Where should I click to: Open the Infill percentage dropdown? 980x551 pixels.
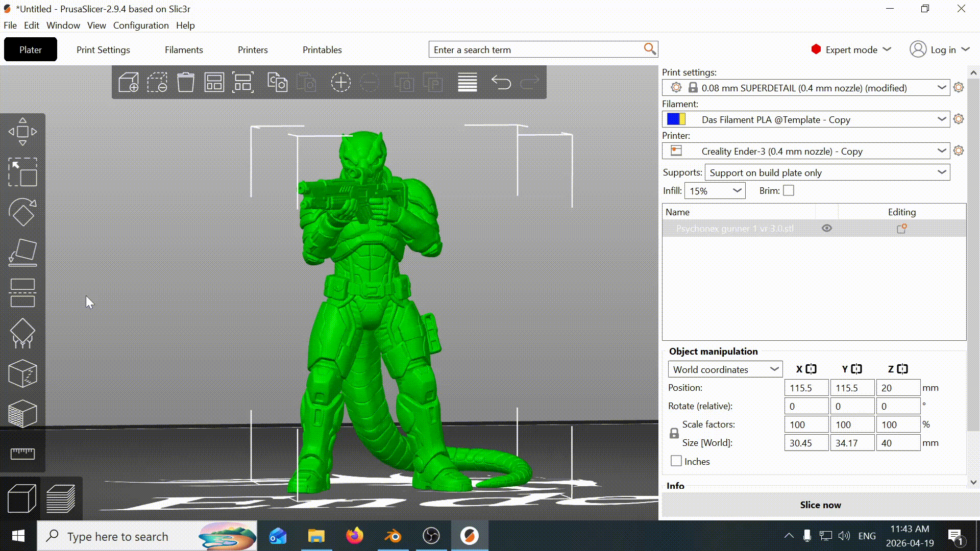click(715, 191)
